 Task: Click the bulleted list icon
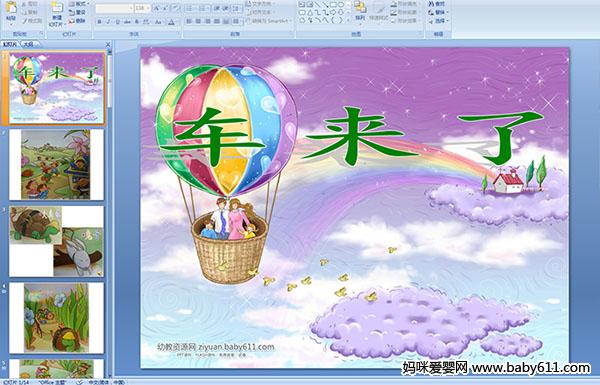[x=190, y=8]
